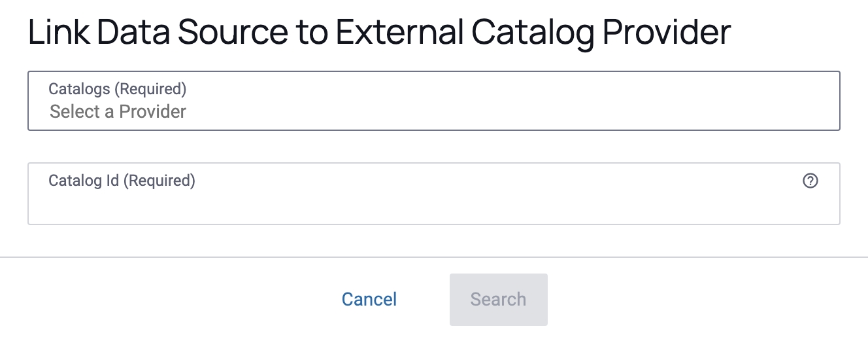Choose a provider from Catalogs field
868x337 pixels.
pyautogui.click(x=433, y=101)
